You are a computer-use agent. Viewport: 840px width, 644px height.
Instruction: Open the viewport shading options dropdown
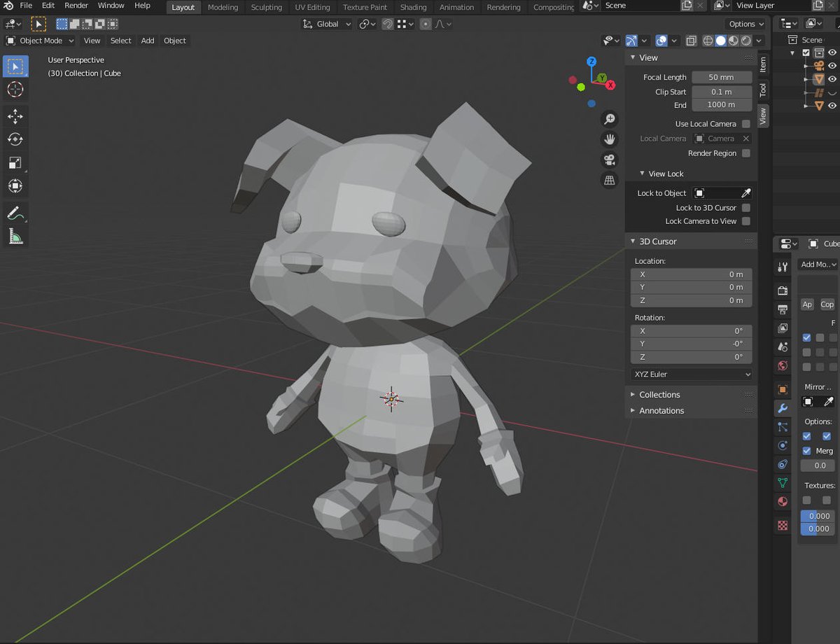click(x=759, y=41)
